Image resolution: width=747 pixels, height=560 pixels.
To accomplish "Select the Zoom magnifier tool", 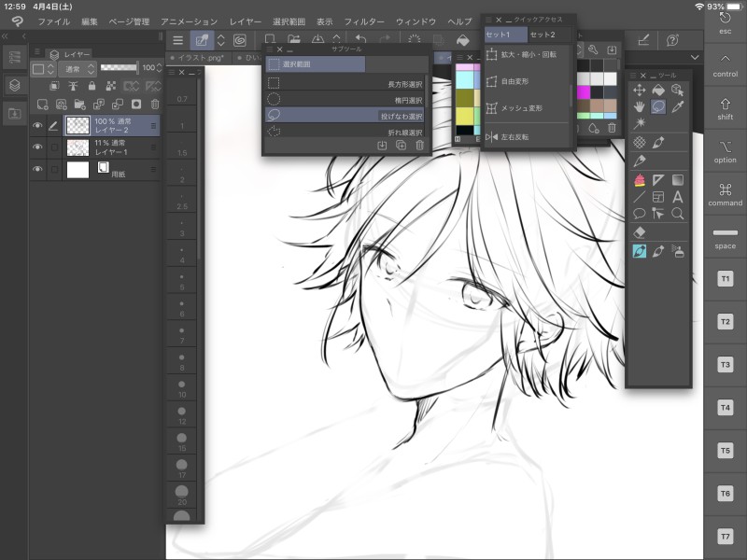I will (677, 214).
